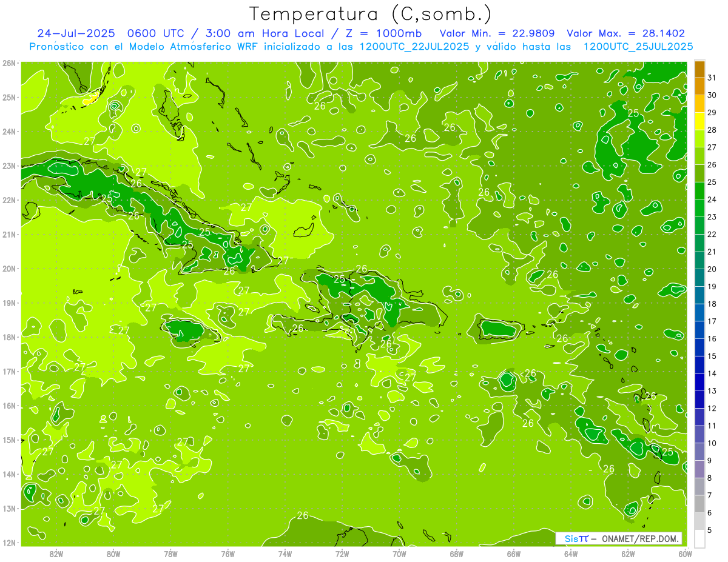Click the 22N latitude axis label
This screenshot has width=728, height=562.
(9, 200)
